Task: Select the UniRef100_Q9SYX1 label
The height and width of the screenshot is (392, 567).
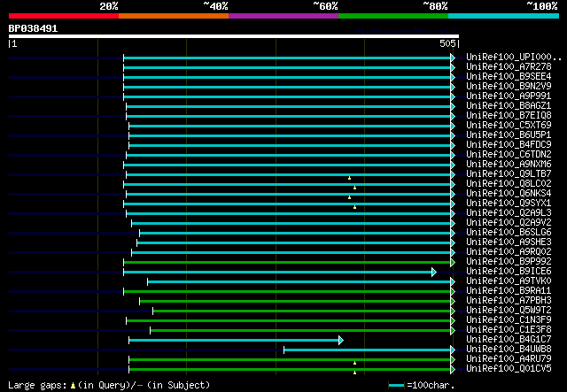Action: [x=509, y=204]
